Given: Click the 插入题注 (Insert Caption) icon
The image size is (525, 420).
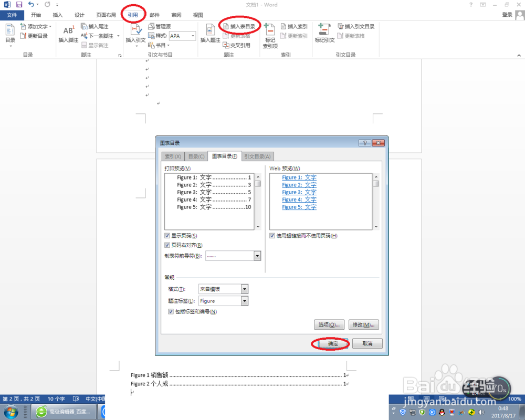Looking at the screenshot, I should click(211, 31).
